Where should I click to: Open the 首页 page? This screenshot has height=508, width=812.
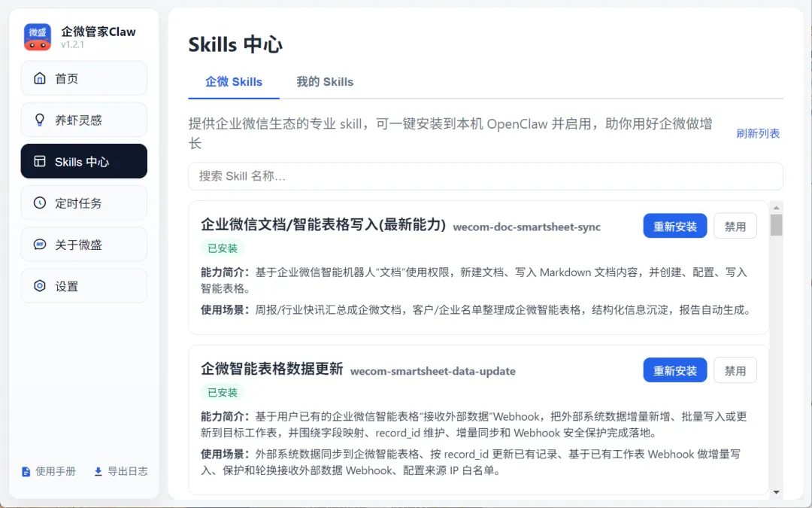[x=84, y=78]
